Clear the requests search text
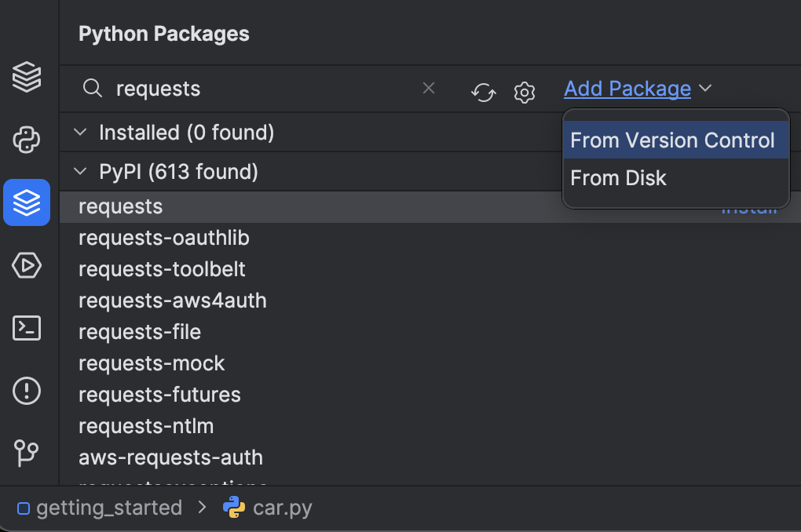801x532 pixels. click(429, 89)
